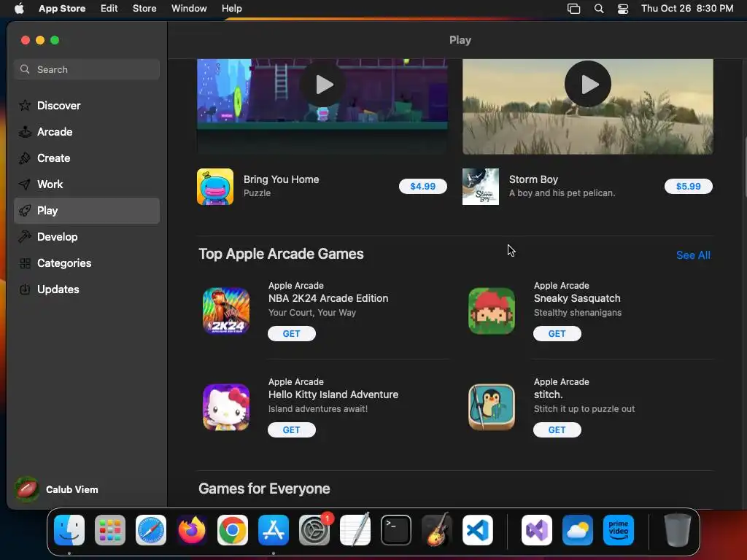This screenshot has width=747, height=560.
Task: Open the Store menu
Action: [144, 9]
